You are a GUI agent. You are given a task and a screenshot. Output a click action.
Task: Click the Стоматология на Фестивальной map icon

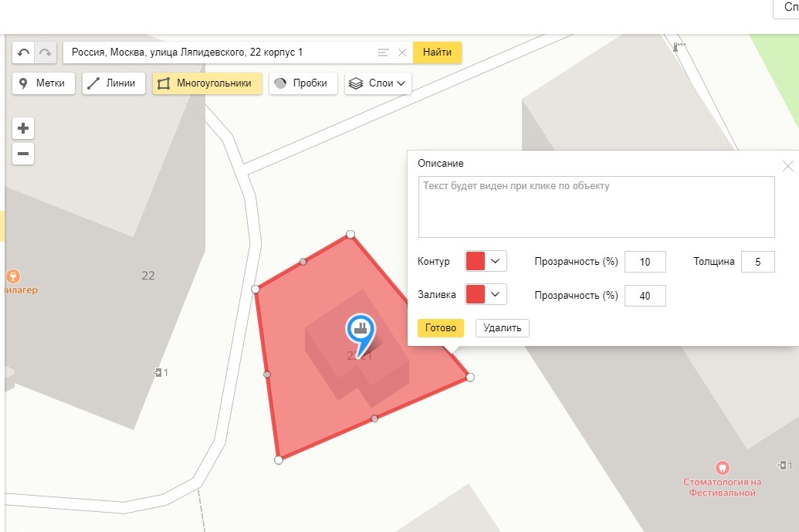pyautogui.click(x=723, y=466)
